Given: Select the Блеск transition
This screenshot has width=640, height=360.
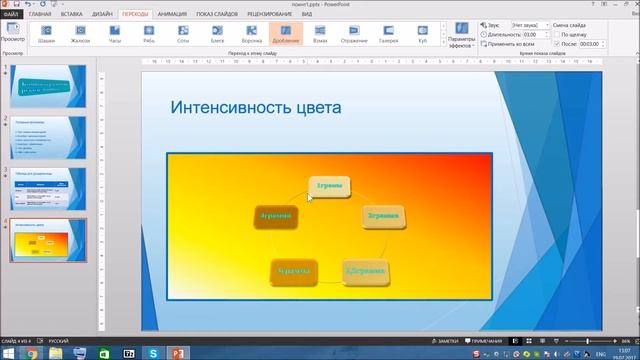Looking at the screenshot, I should click(x=218, y=34).
